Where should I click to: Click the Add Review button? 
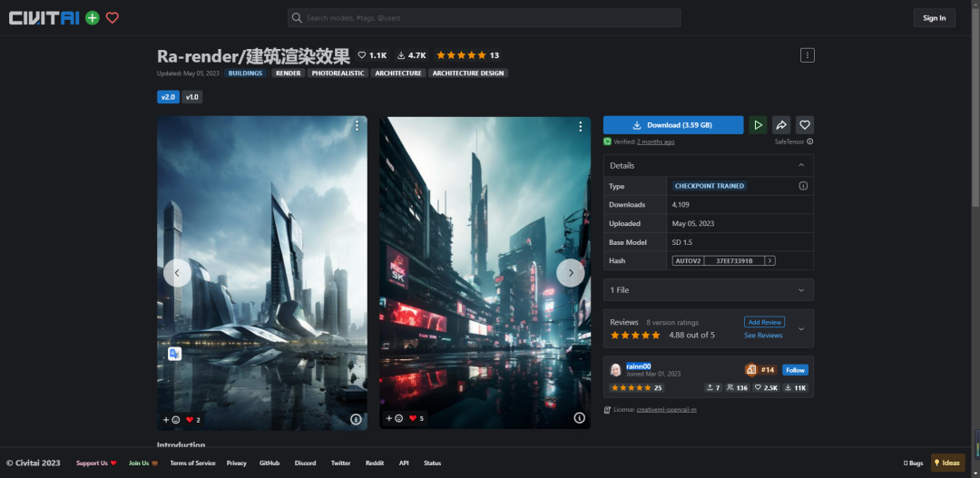tap(764, 322)
